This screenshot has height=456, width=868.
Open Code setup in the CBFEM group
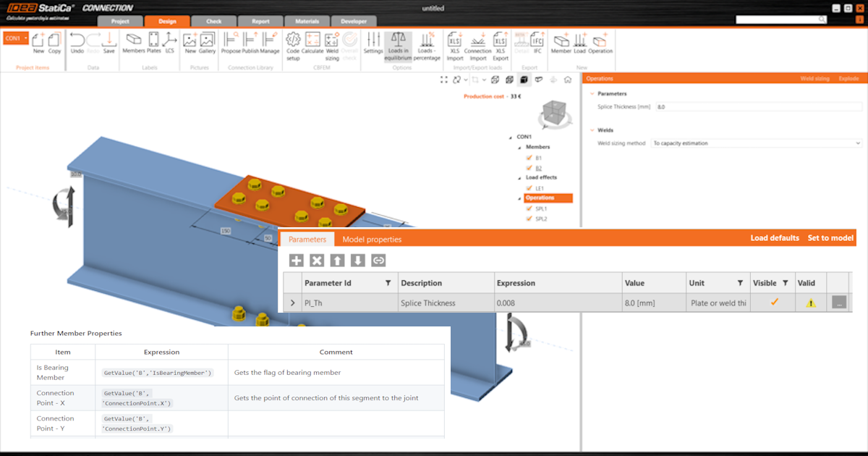[x=293, y=45]
